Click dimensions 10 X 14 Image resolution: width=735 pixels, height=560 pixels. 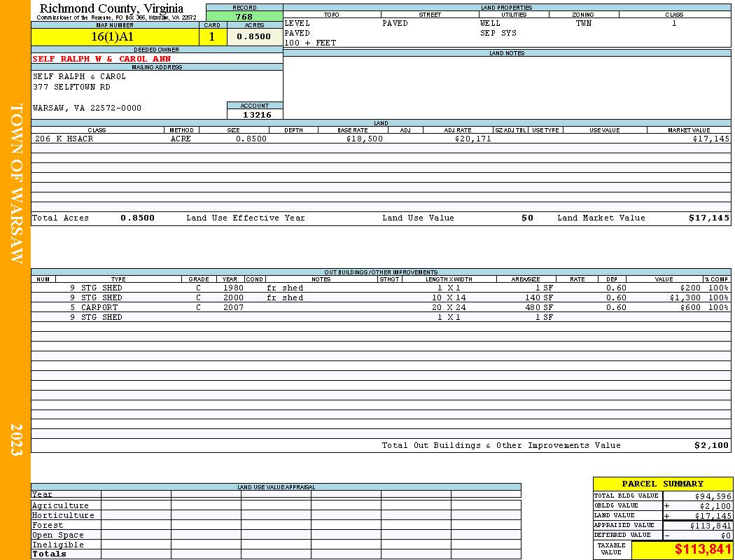click(449, 298)
